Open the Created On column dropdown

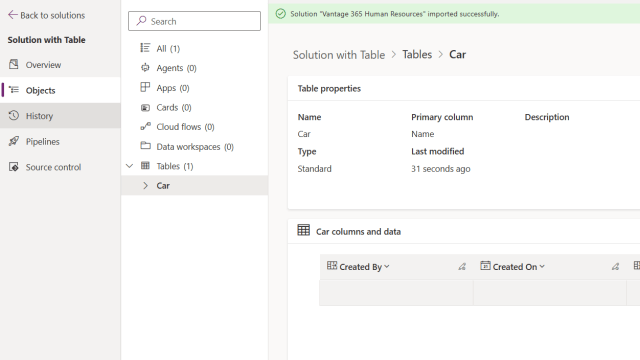542,267
